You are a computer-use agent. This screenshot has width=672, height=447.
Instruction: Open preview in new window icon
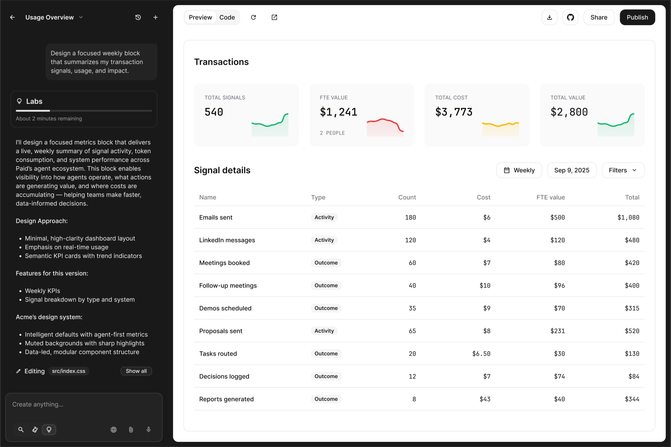[x=274, y=18]
